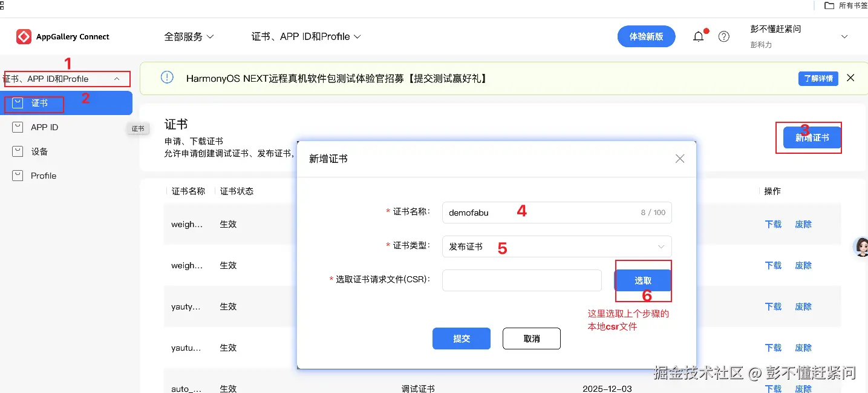Select the 设备 sidebar icon
Image resolution: width=868 pixels, height=393 pixels.
point(18,151)
